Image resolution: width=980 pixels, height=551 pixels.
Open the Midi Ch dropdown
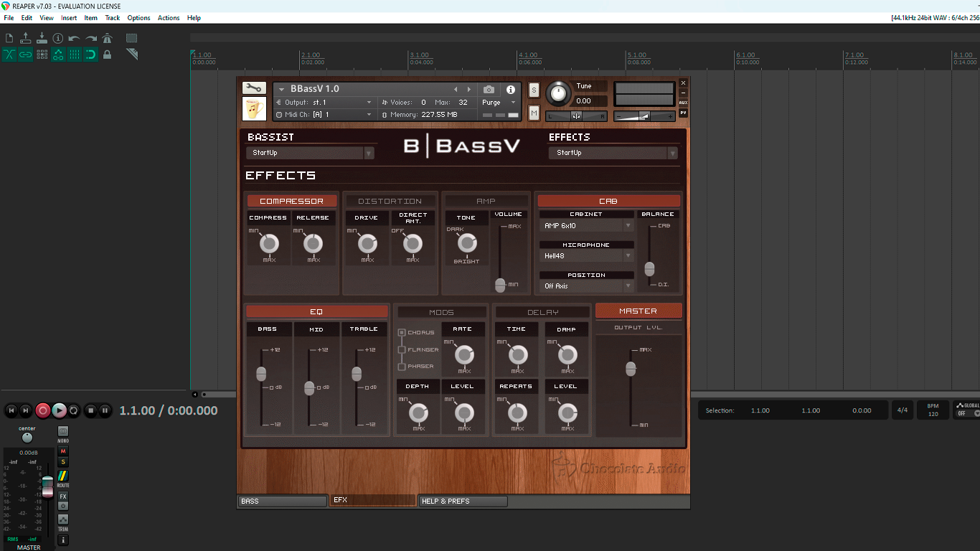tap(325, 115)
